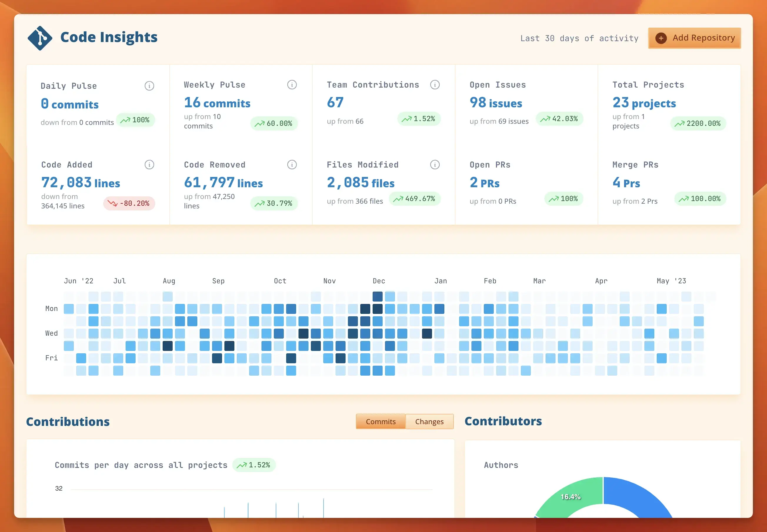The image size is (767, 532).
Task: Click 'up from 69 issues' text
Action: coord(499,121)
